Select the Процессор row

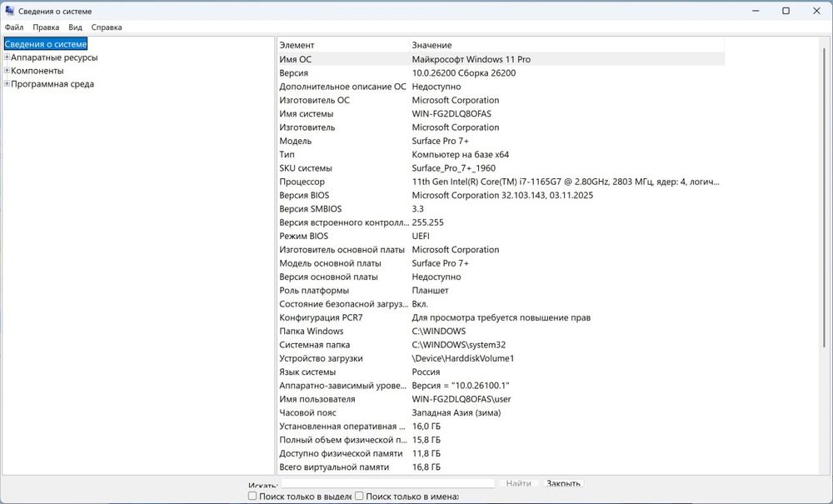pyautogui.click(x=501, y=182)
